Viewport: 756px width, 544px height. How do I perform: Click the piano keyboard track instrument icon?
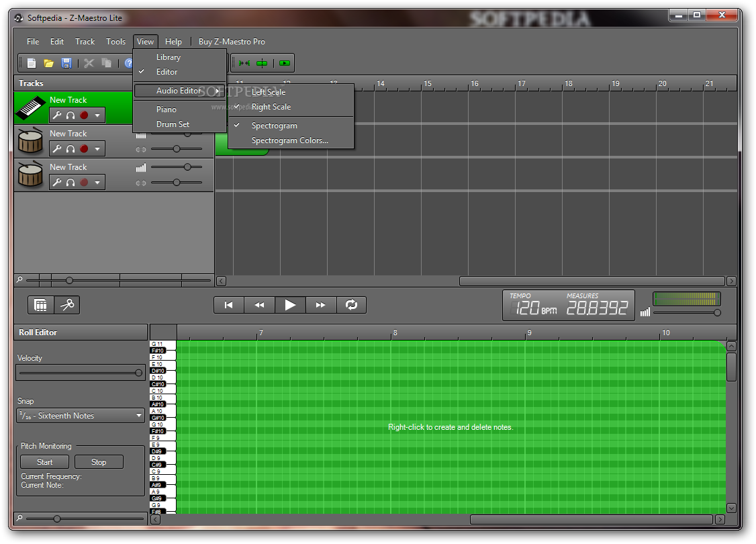pos(31,107)
